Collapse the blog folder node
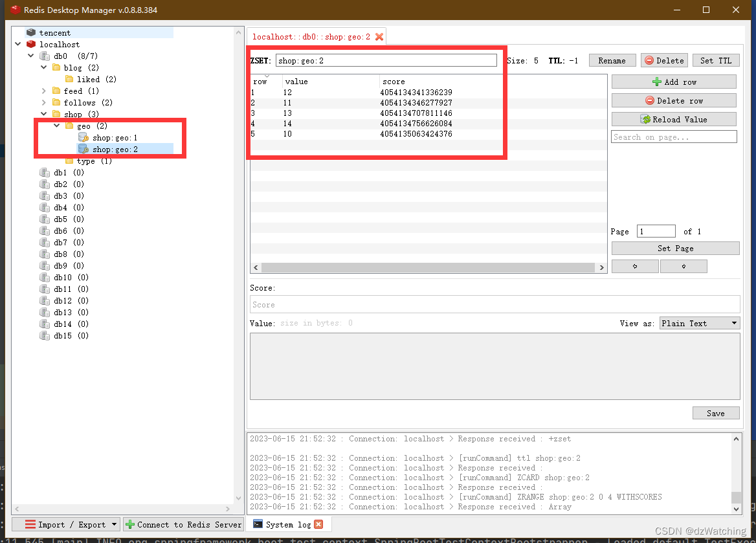 (x=44, y=67)
